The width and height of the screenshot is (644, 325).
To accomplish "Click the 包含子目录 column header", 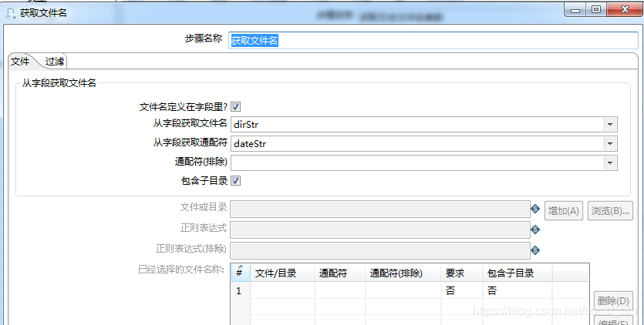I will pyautogui.click(x=517, y=273).
